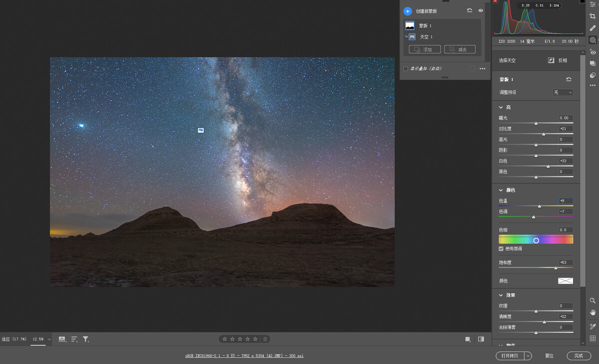Click the 饱和度 saturation slider
599x364 pixels.
pyautogui.click(x=536, y=268)
